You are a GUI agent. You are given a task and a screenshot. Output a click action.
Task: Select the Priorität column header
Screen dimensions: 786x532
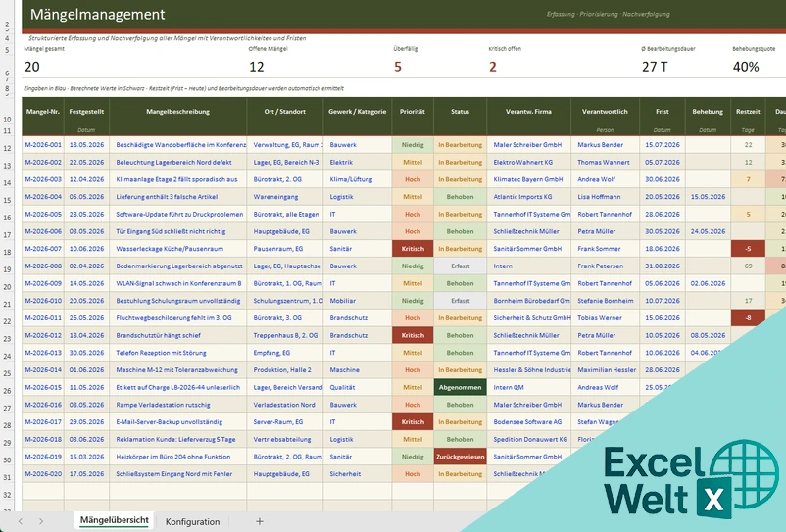[x=413, y=112]
